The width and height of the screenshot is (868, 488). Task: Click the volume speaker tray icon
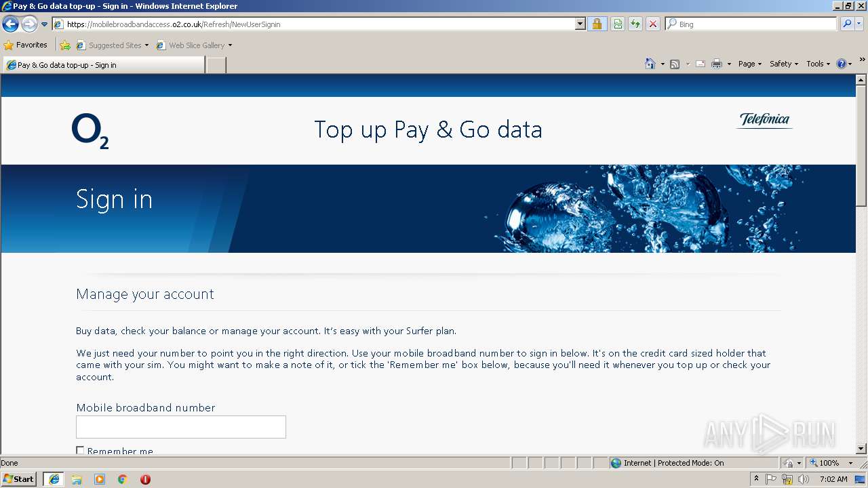coord(804,479)
